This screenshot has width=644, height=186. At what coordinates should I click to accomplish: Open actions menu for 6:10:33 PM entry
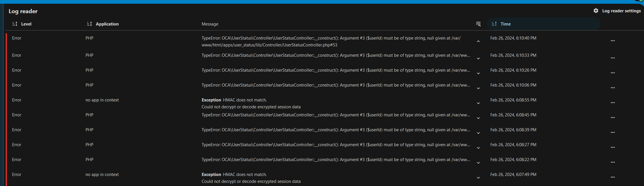point(613,58)
